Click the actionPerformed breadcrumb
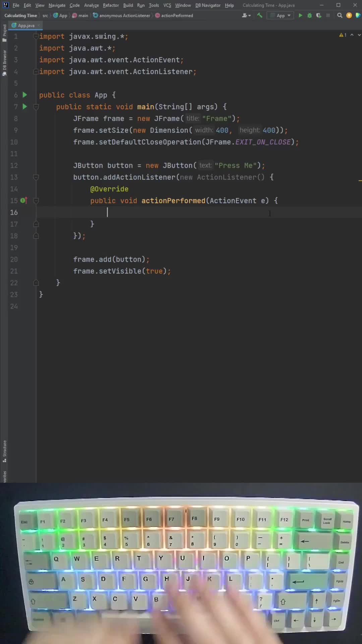 pos(174,15)
